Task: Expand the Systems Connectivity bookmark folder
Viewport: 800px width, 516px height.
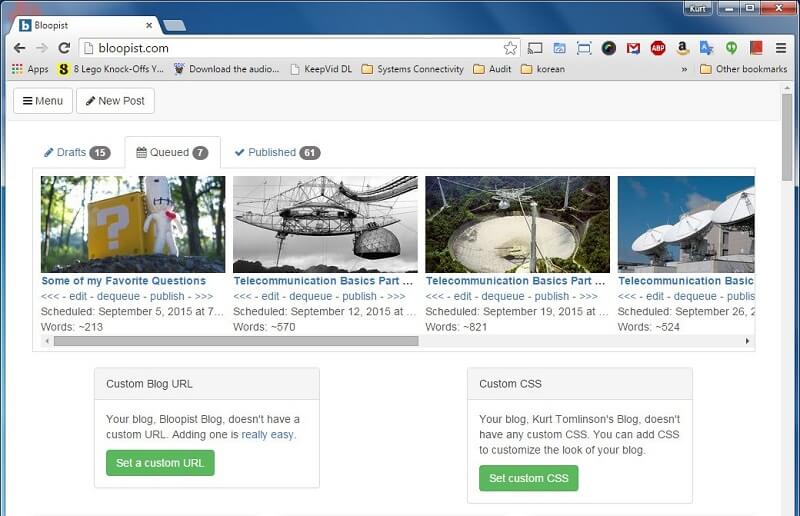Action: [412, 69]
